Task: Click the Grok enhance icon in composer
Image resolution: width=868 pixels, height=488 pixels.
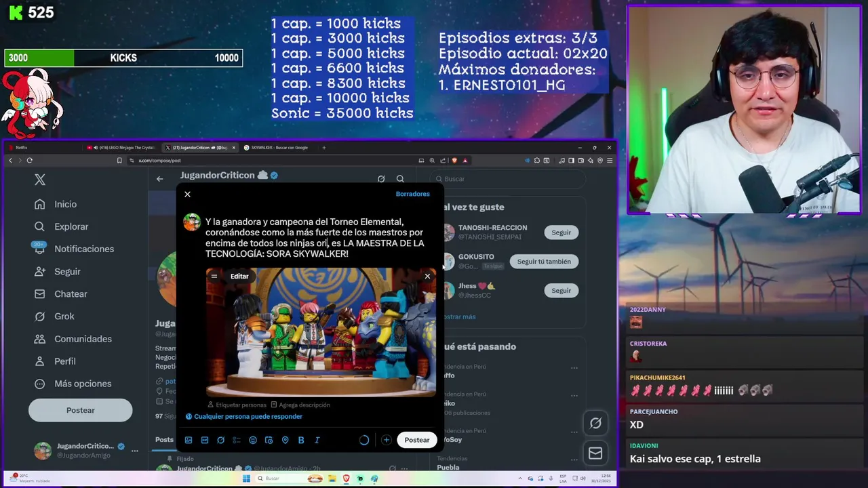Action: 220,440
